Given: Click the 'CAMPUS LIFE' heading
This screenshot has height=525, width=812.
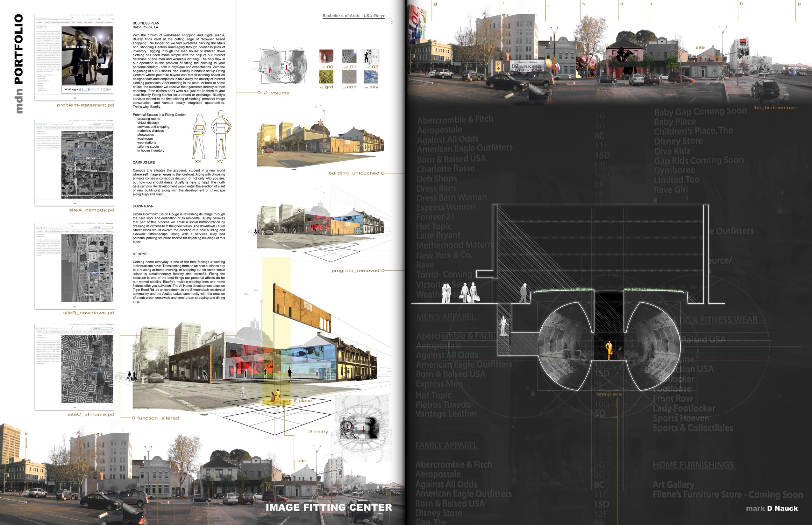Looking at the screenshot, I should click(x=144, y=162).
